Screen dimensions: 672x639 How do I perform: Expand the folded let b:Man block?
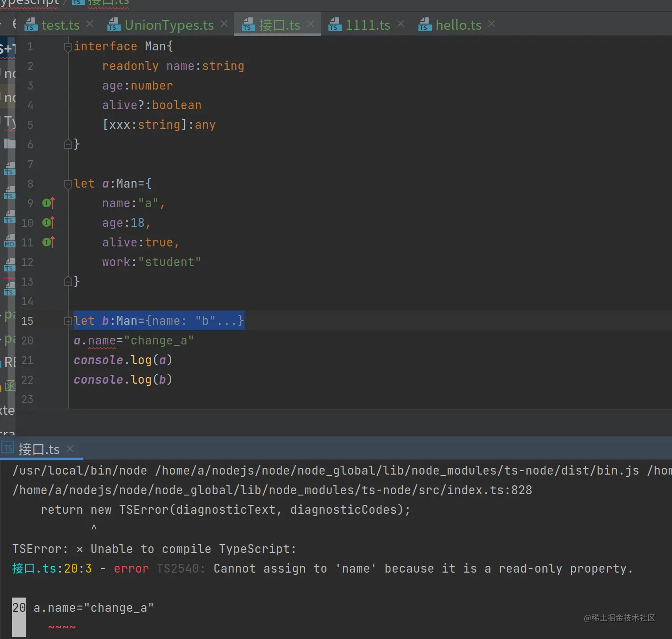click(68, 321)
